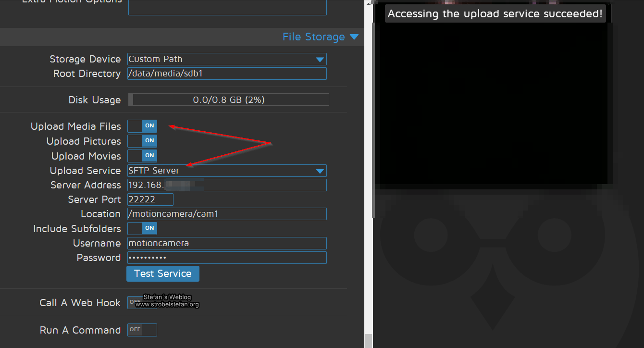The image size is (644, 348).
Task: Enable the Run A Command switch
Action: coord(142,330)
